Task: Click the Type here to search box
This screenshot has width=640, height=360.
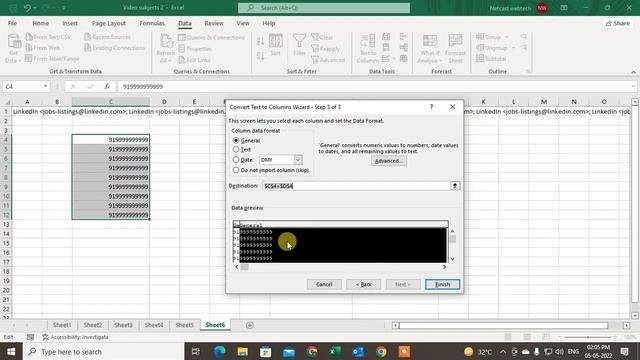Action: click(104, 351)
